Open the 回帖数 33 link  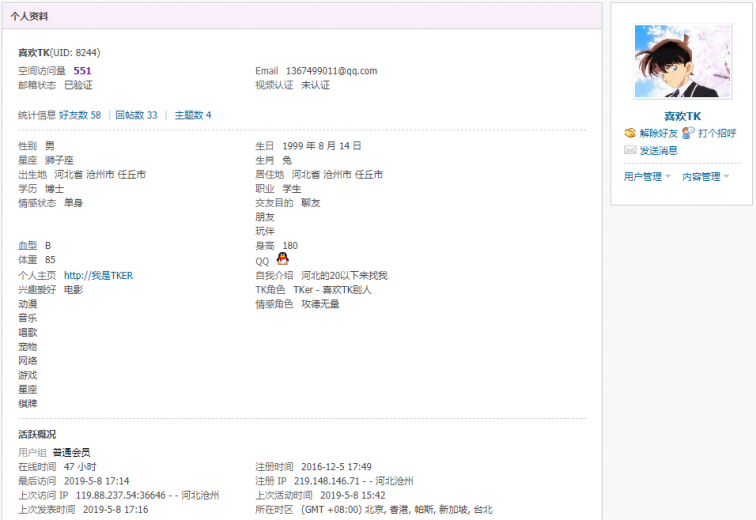(x=136, y=115)
